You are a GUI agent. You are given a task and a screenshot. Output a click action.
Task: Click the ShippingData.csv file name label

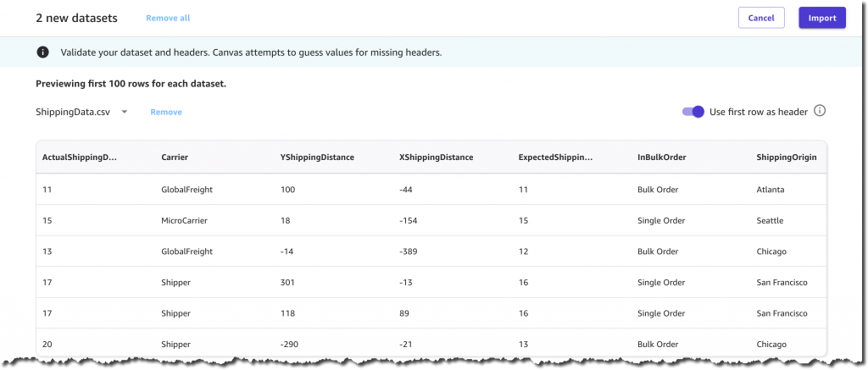tap(73, 112)
